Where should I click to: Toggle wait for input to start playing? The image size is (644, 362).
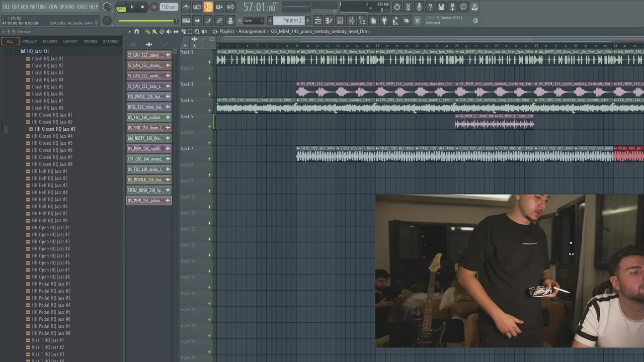(197, 7)
